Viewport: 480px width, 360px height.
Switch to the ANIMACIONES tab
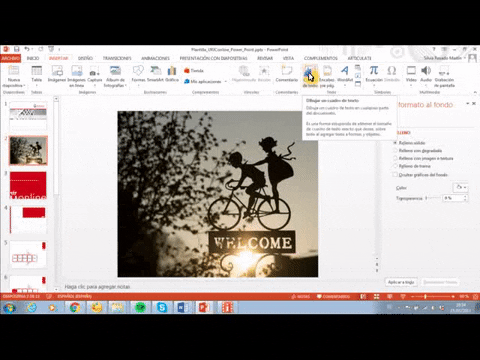tap(155, 58)
